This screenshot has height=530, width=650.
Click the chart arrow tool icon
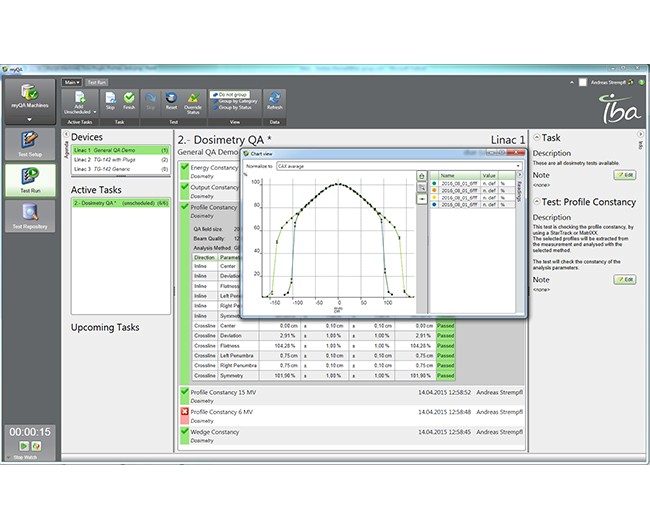[422, 199]
